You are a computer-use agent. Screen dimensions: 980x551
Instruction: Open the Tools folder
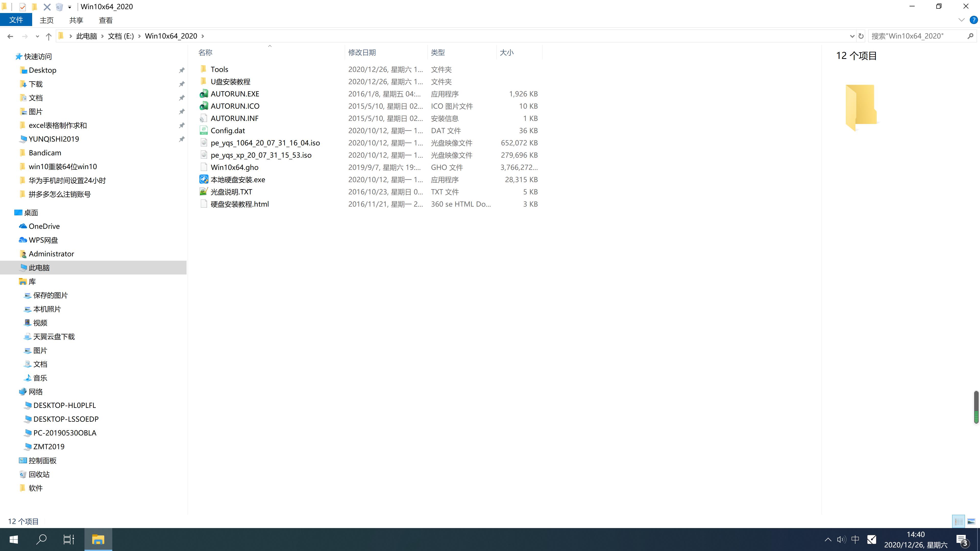coord(219,69)
